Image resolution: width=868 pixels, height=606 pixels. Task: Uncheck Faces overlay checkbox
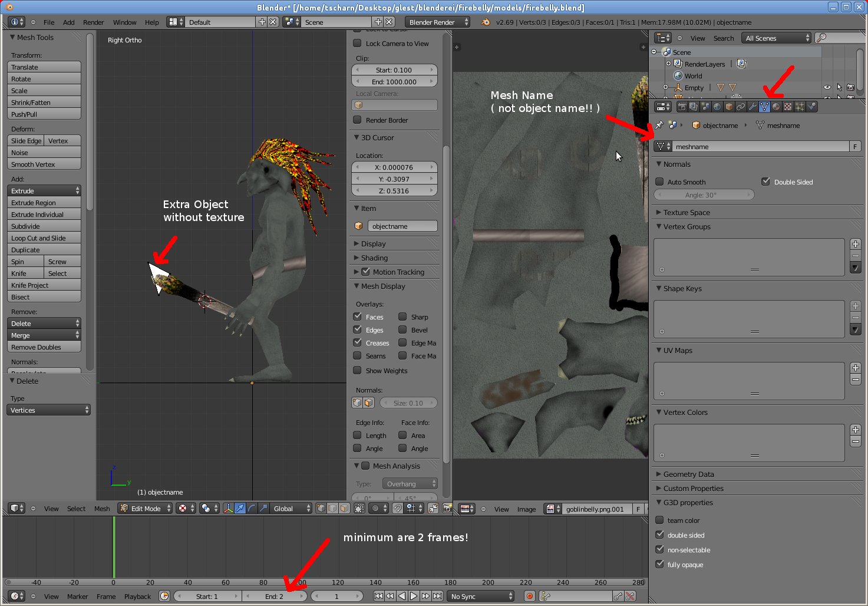click(357, 317)
